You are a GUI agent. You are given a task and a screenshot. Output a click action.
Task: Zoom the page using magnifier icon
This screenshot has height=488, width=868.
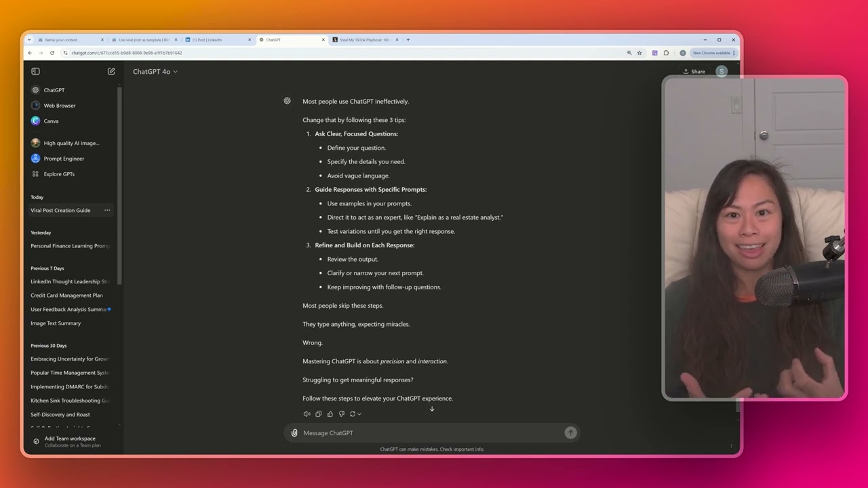629,53
